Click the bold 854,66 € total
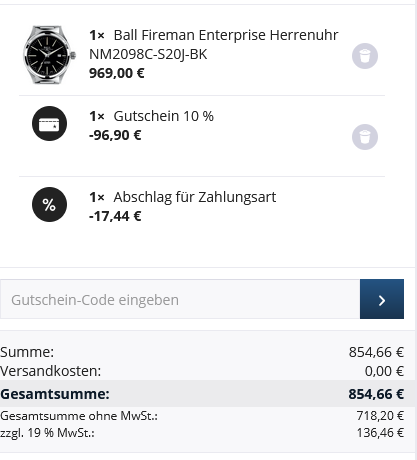Image resolution: width=417 pixels, height=460 pixels. pyautogui.click(x=376, y=394)
